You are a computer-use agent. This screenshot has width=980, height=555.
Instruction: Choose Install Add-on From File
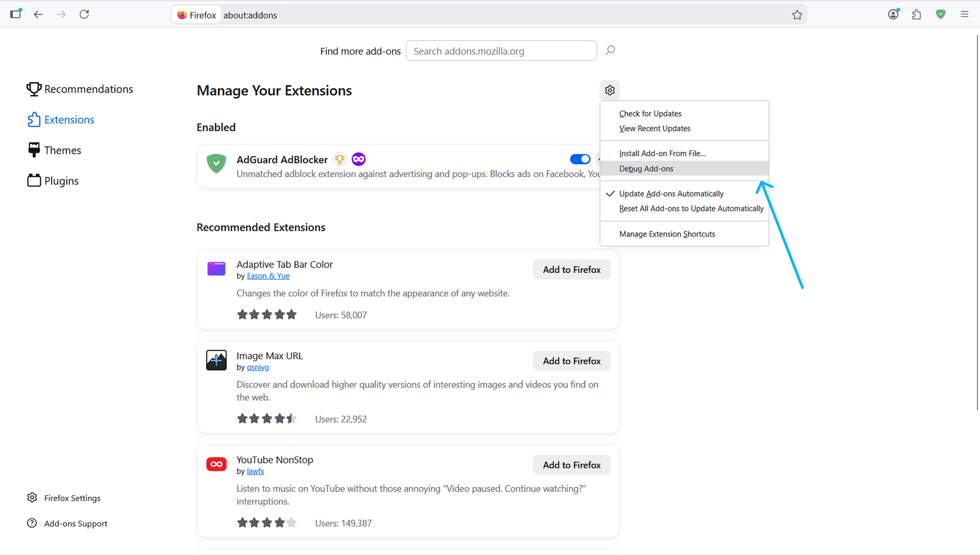point(684,153)
